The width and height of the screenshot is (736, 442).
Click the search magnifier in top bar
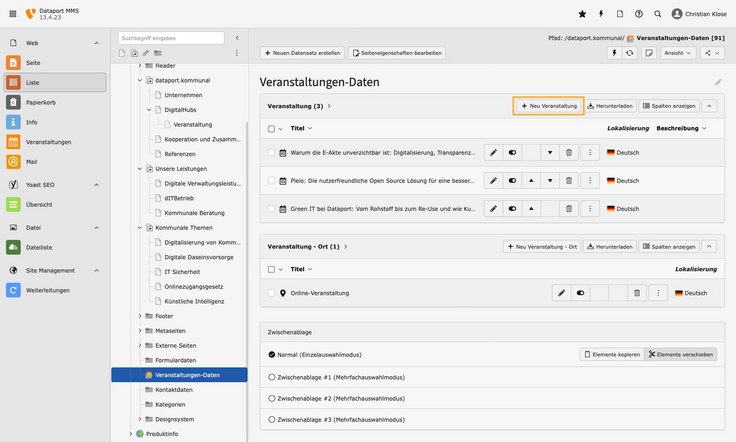[657, 14]
